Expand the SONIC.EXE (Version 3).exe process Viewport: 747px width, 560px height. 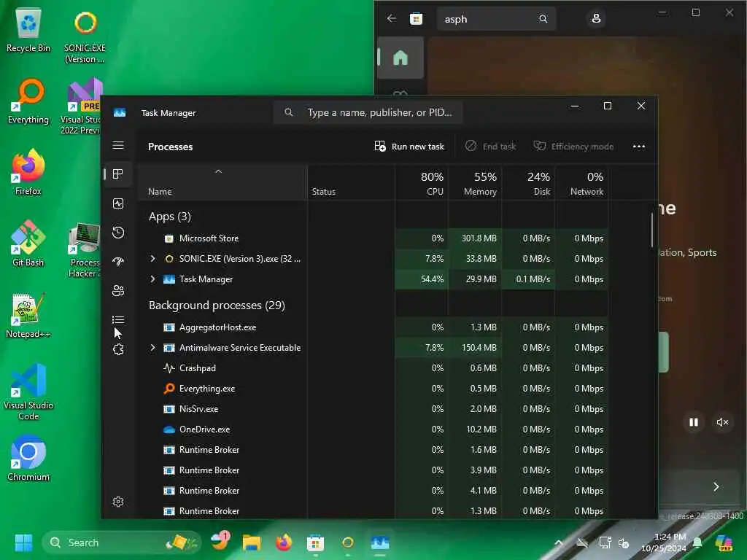point(152,259)
